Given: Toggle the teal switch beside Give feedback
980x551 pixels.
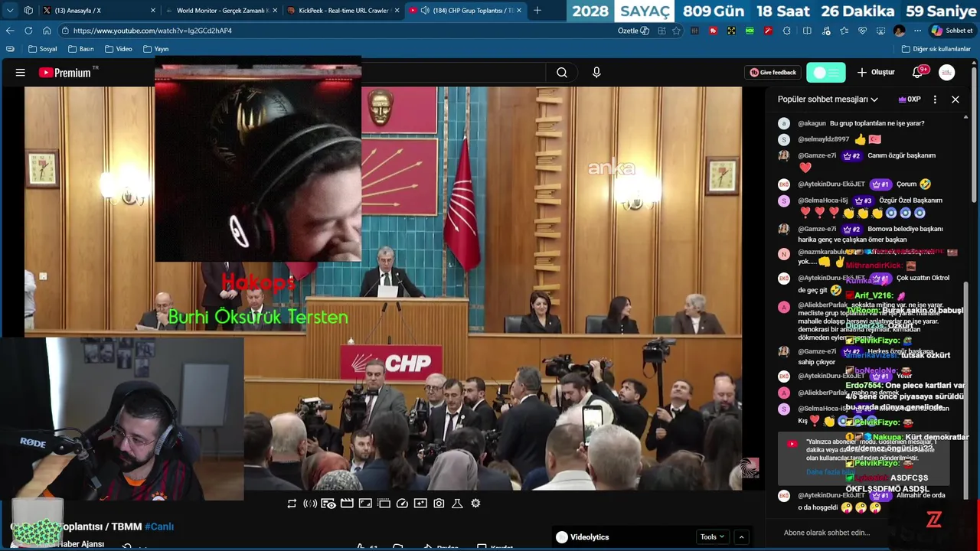Looking at the screenshot, I should (826, 73).
